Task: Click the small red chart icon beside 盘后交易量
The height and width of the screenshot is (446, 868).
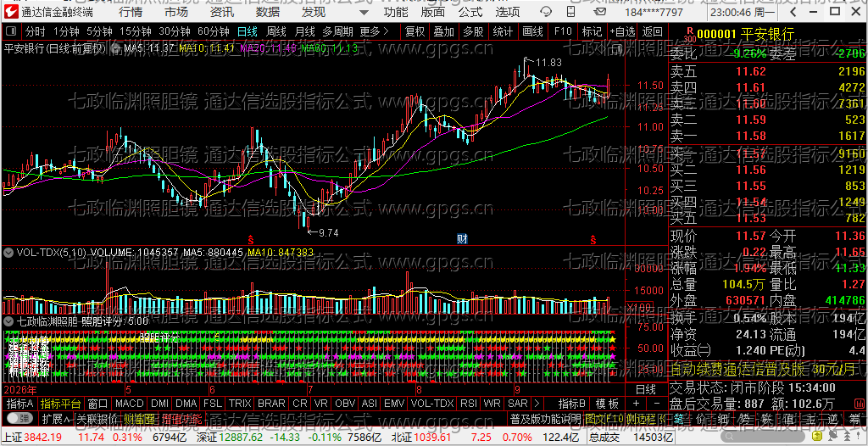Action: click(860, 404)
